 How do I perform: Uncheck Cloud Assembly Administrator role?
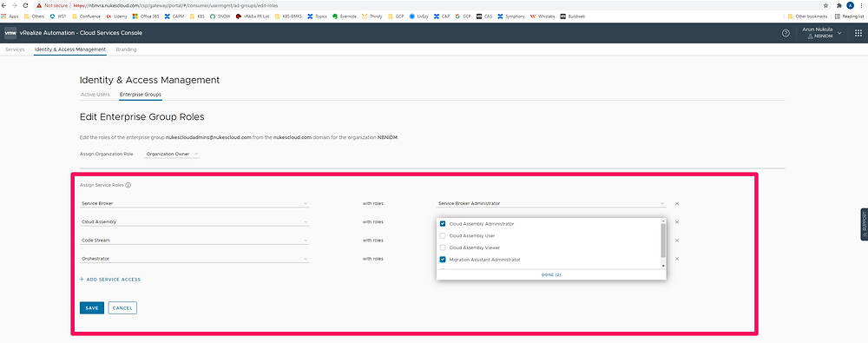(x=443, y=224)
